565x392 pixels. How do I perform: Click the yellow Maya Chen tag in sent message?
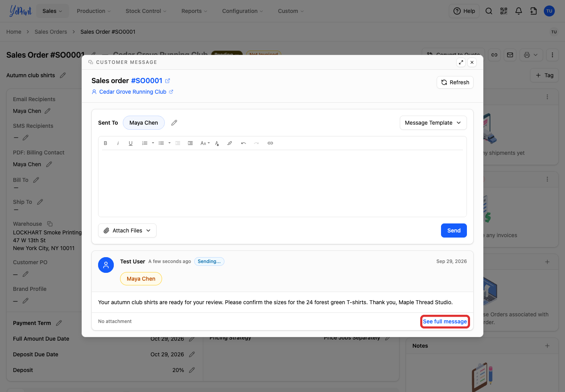click(x=141, y=279)
